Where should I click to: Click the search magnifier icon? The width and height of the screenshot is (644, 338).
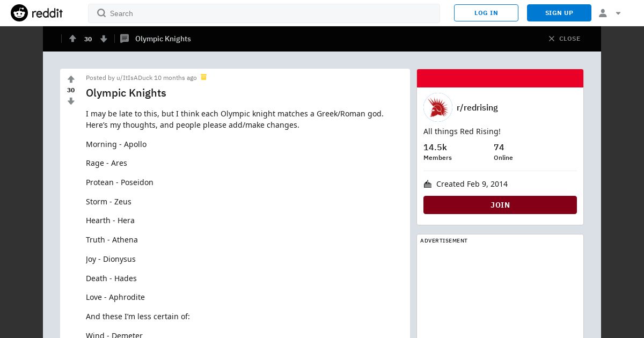(101, 13)
